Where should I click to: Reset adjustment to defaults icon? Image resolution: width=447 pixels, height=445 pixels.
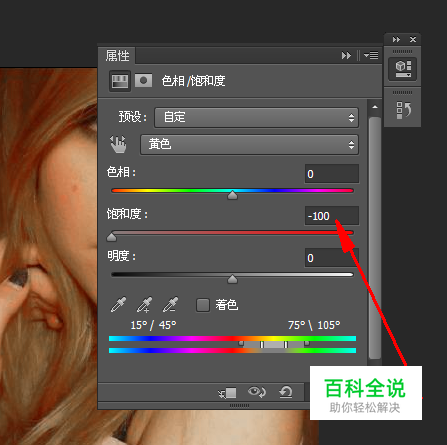pos(286,392)
